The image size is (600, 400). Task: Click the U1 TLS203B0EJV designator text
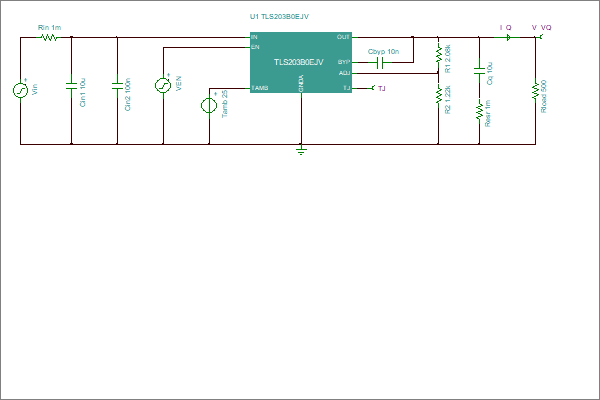[x=279, y=16]
